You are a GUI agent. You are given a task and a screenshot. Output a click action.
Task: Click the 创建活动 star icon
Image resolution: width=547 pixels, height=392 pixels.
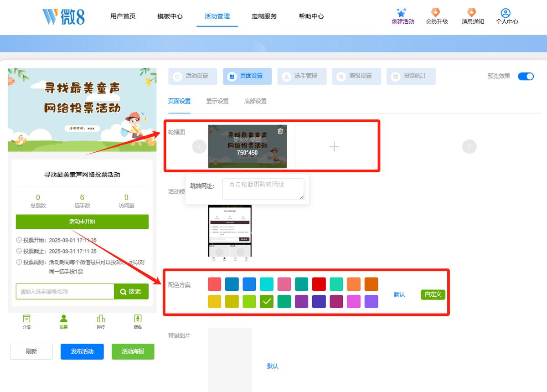point(401,12)
